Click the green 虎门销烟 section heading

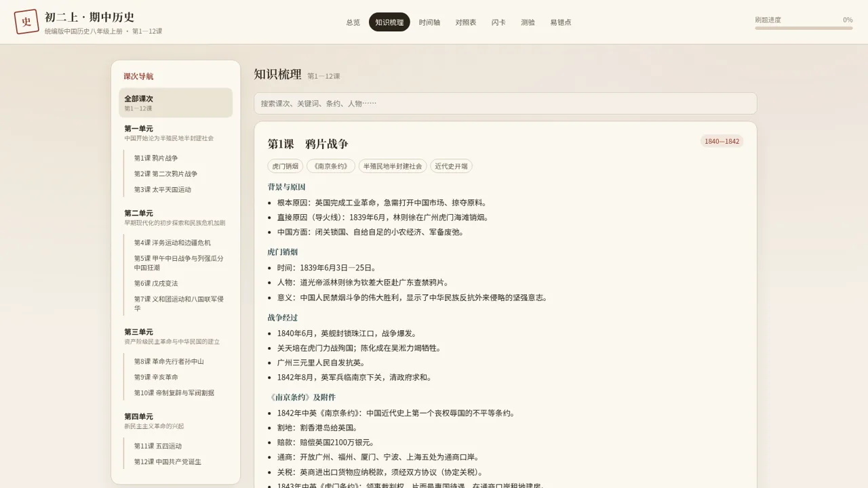coord(283,252)
